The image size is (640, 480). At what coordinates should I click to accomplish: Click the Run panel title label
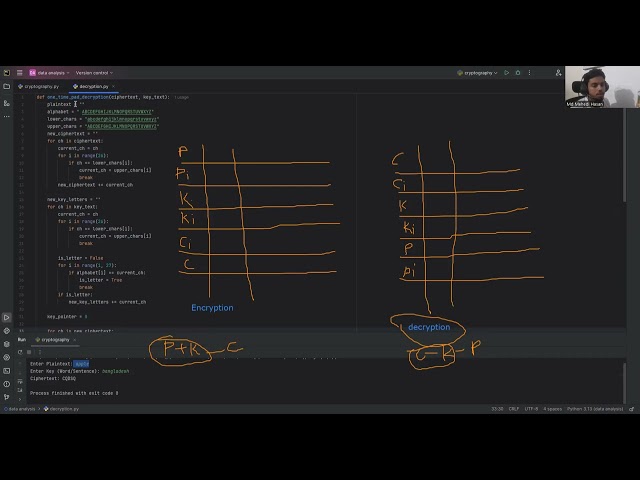22,340
